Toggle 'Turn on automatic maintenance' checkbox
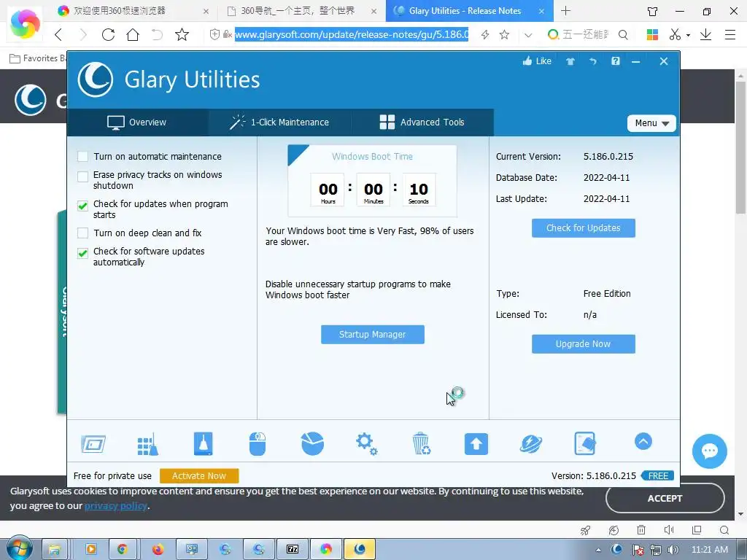Image resolution: width=747 pixels, height=560 pixels. 83,156
